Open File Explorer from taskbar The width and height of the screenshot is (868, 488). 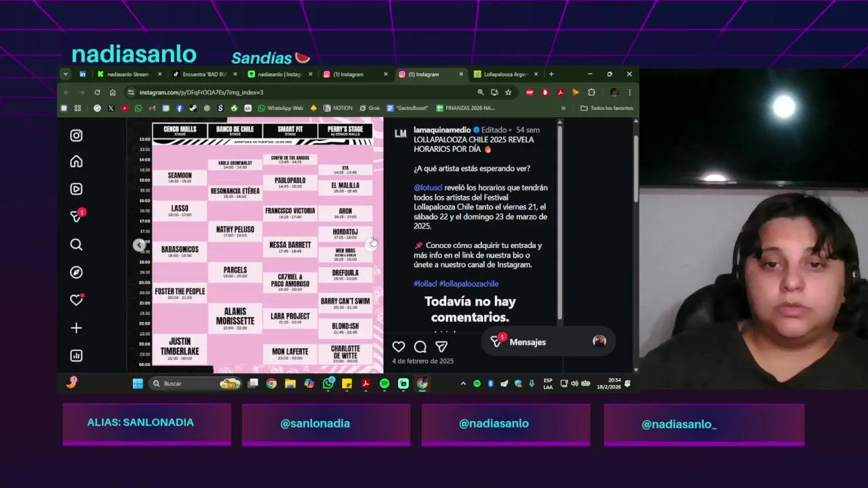[290, 384]
